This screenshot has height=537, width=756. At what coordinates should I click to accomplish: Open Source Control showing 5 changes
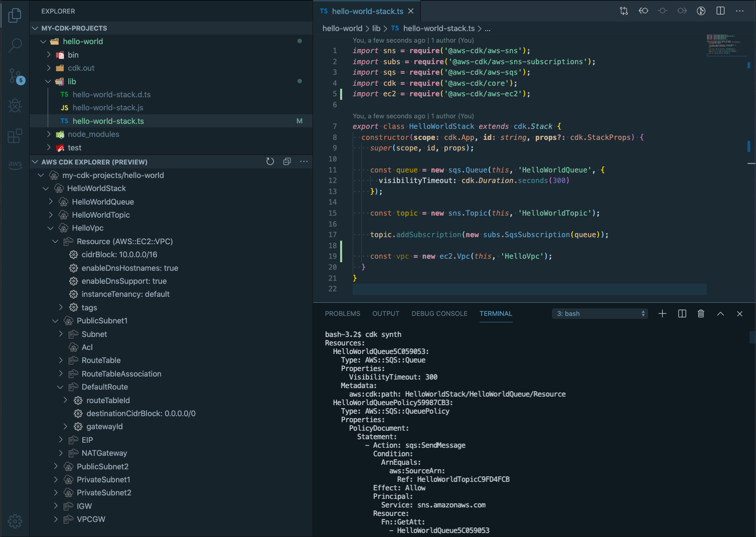click(x=15, y=76)
